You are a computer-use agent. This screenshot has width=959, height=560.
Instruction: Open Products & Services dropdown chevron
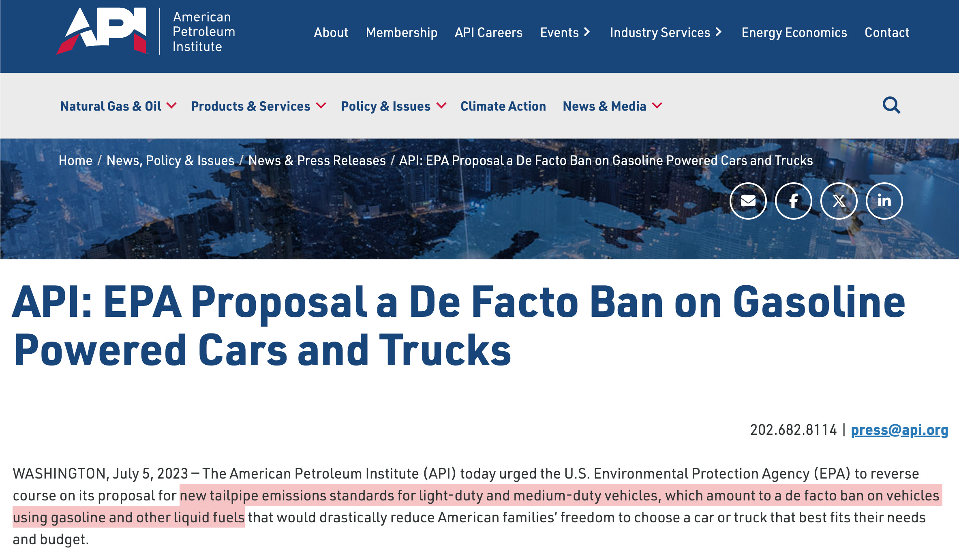321,106
